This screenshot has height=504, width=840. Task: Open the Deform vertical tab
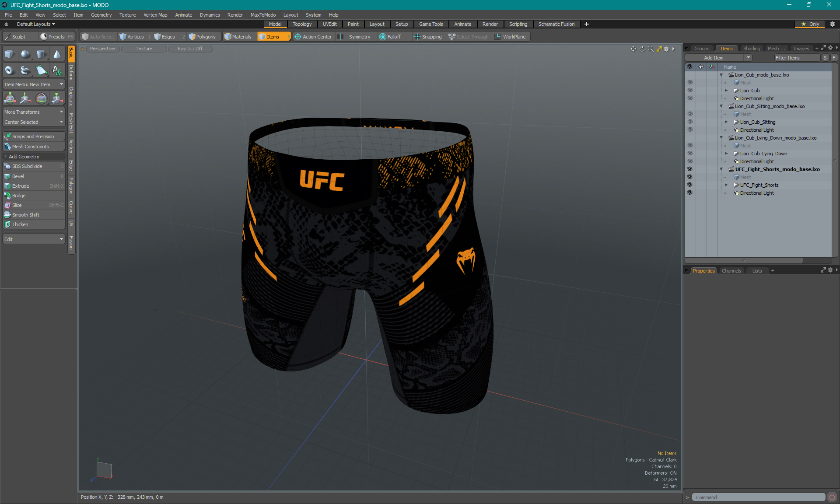71,73
